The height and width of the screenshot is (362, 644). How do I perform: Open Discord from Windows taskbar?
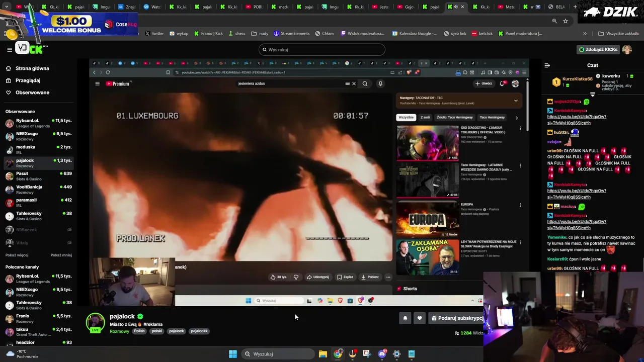tap(382, 354)
